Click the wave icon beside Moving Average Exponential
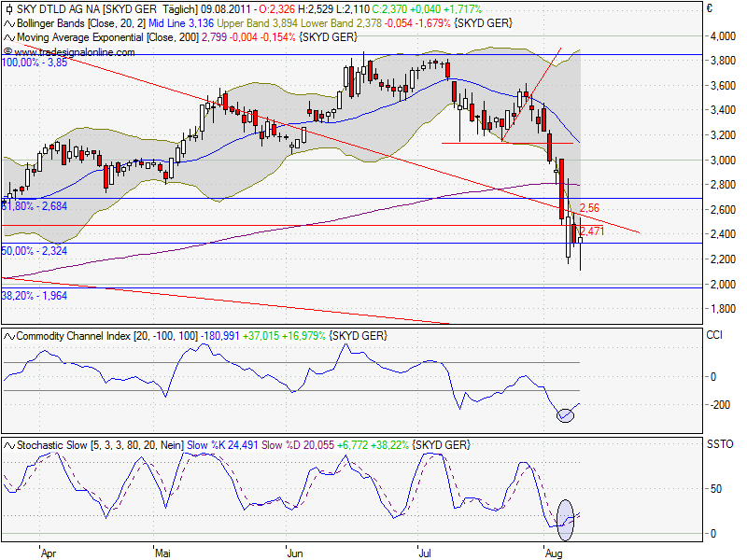The image size is (747, 560). click(x=9, y=37)
